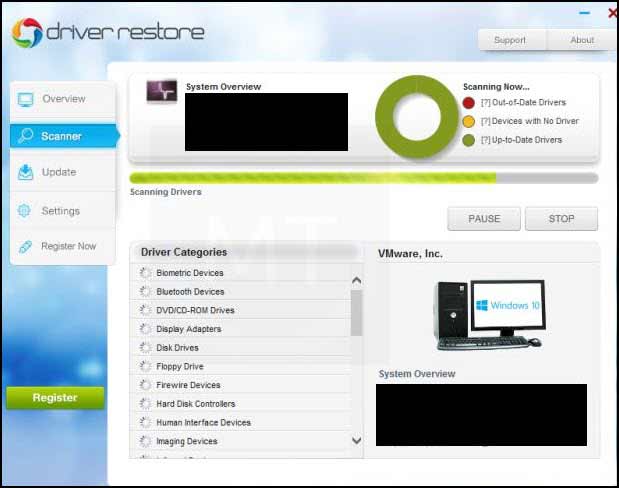Click the green Up-to-Date Drivers dot

coord(469,140)
